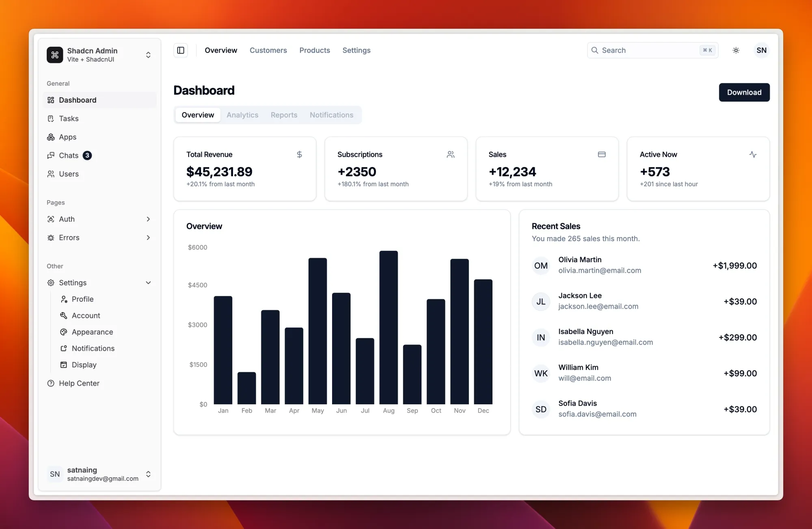Screen dimensions: 812x529
Task: Open Customers in top navigation
Action: click(268, 50)
